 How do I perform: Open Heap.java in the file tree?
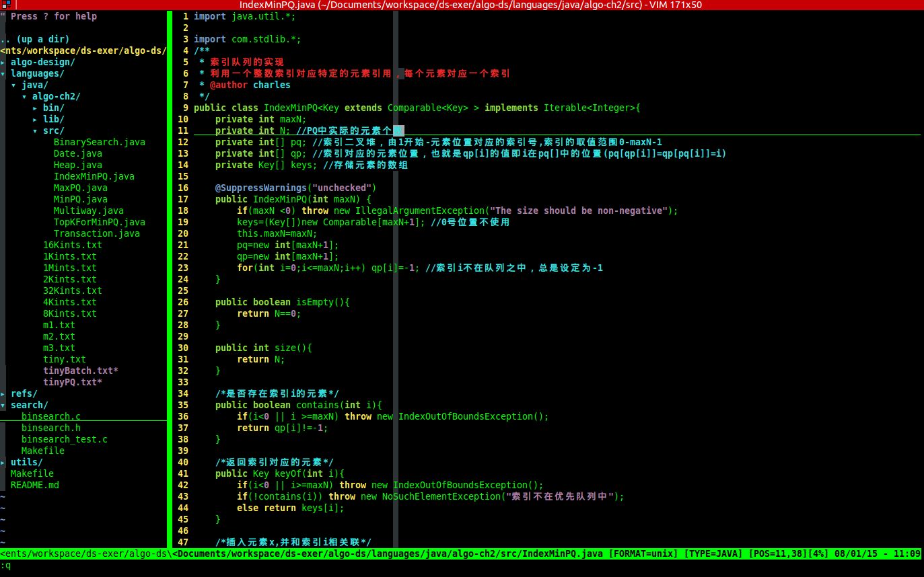(77, 165)
